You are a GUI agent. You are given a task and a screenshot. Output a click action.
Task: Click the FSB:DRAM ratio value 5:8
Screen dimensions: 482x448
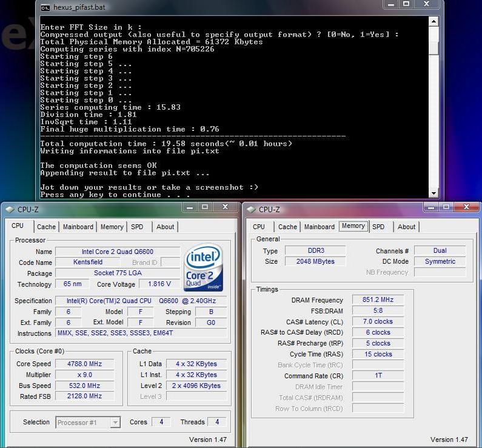click(x=378, y=310)
